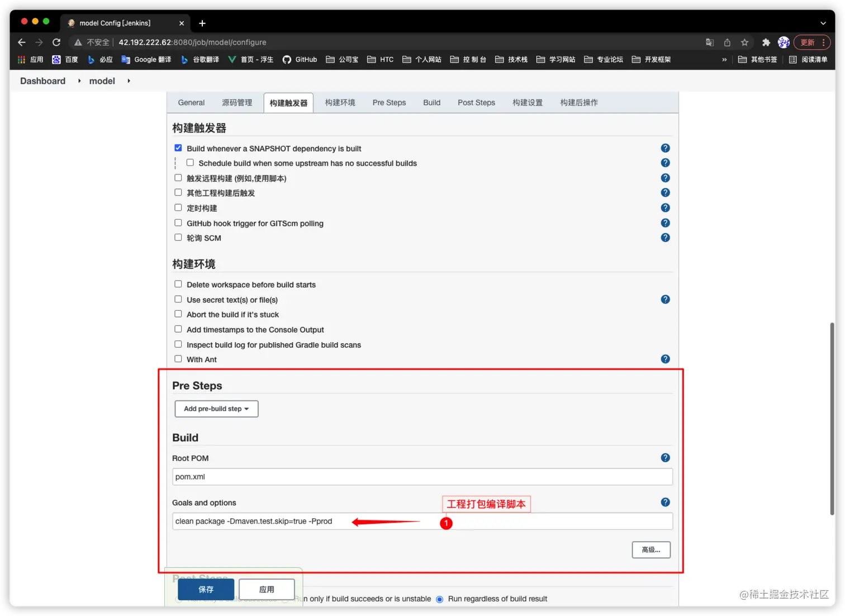This screenshot has height=616, width=845.
Task: Open the 必应 bookmark
Action: click(100, 59)
